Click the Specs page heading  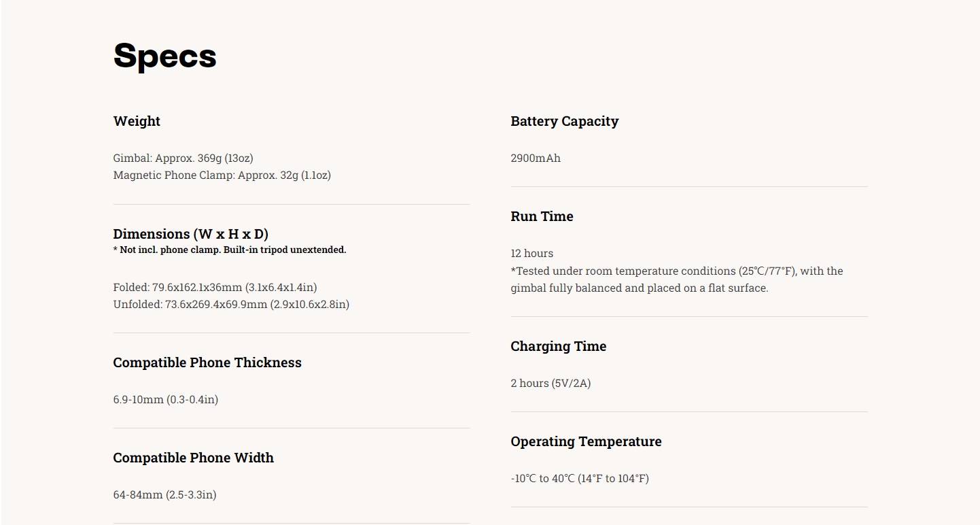point(164,56)
